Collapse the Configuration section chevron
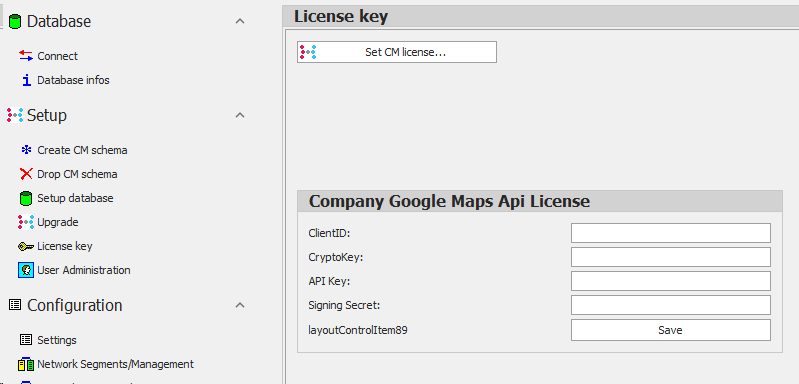The height and width of the screenshot is (384, 799). point(240,305)
